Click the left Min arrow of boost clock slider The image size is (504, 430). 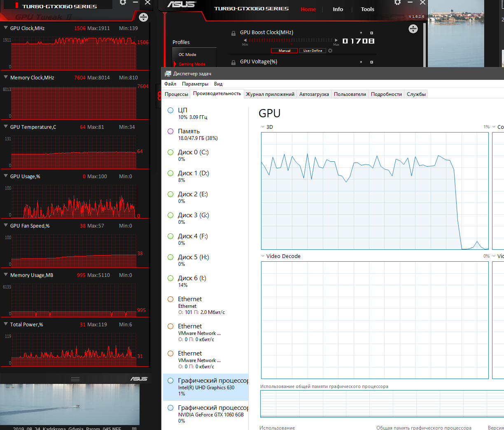point(245,40)
